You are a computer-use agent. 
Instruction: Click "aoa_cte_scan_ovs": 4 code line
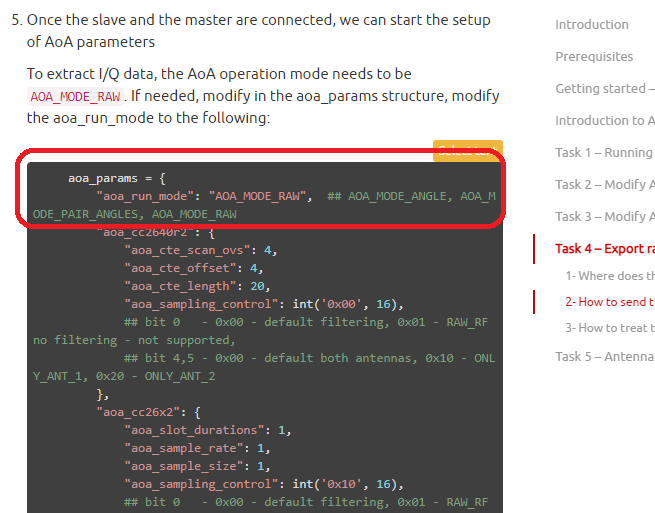pos(201,250)
